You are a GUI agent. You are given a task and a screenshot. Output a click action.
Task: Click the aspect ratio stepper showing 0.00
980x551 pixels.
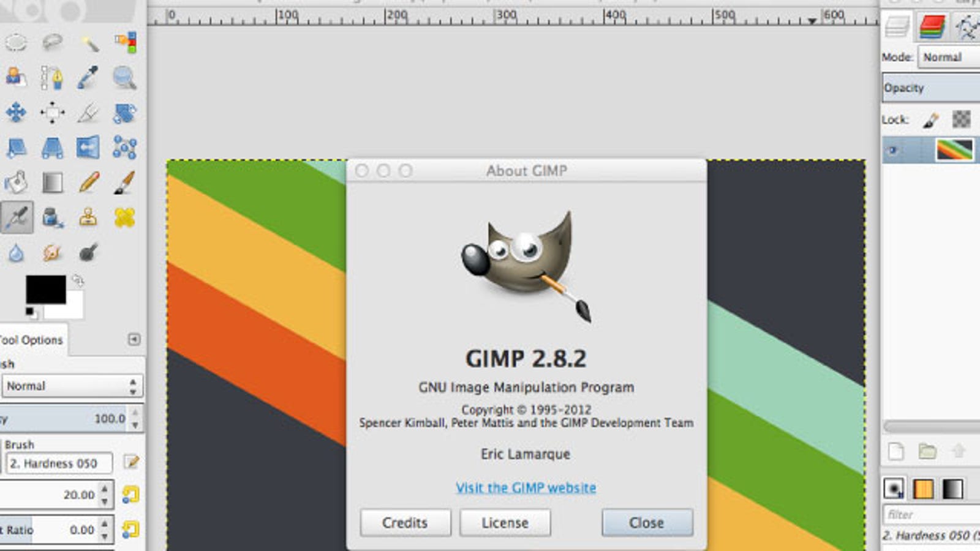[x=56, y=530]
